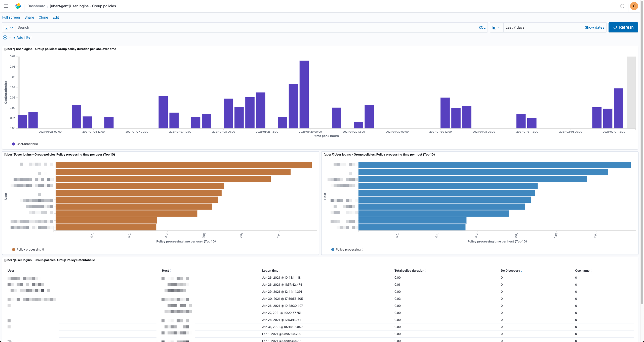644x342 pixels.
Task: Click the orange Policy processing legend swatch
Action: pyautogui.click(x=14, y=250)
